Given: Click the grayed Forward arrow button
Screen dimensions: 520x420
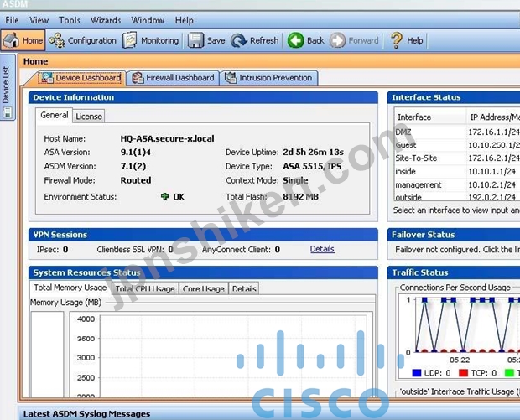Looking at the screenshot, I should [x=354, y=40].
